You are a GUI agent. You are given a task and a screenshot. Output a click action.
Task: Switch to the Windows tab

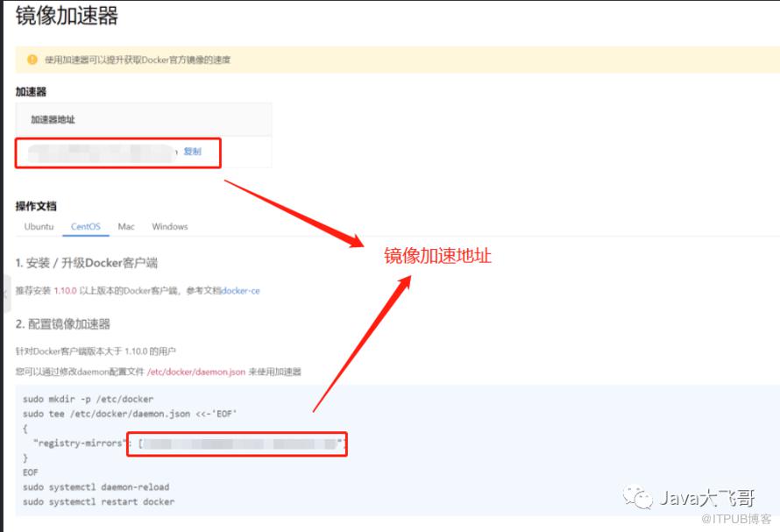click(x=170, y=226)
